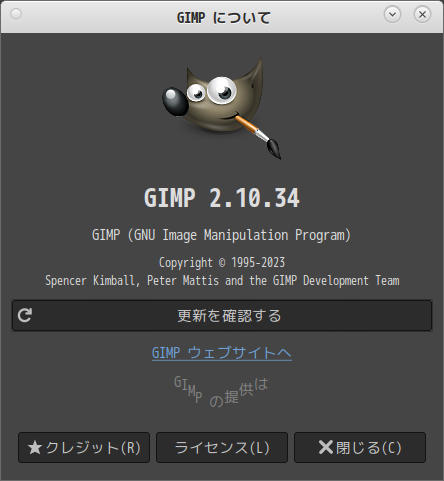444x481 pixels.
Task: Open the クレジット(R) credits button
Action: pyautogui.click(x=84, y=447)
